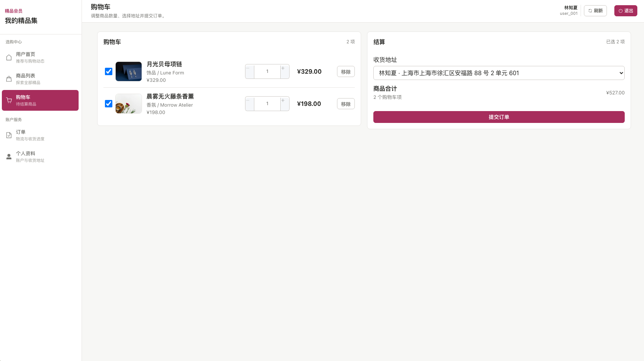Open 个人资料 account settings label
Viewport: 644px width, 361px height.
26,154
